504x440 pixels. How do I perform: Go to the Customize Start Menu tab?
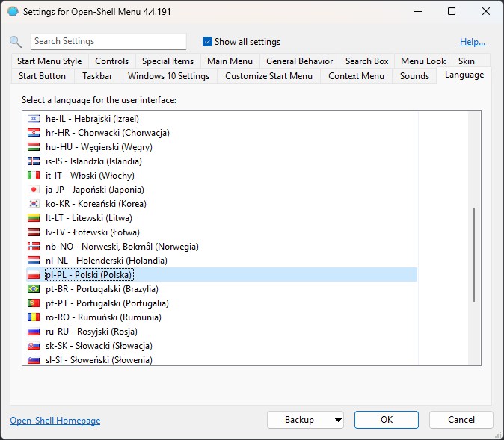point(268,76)
